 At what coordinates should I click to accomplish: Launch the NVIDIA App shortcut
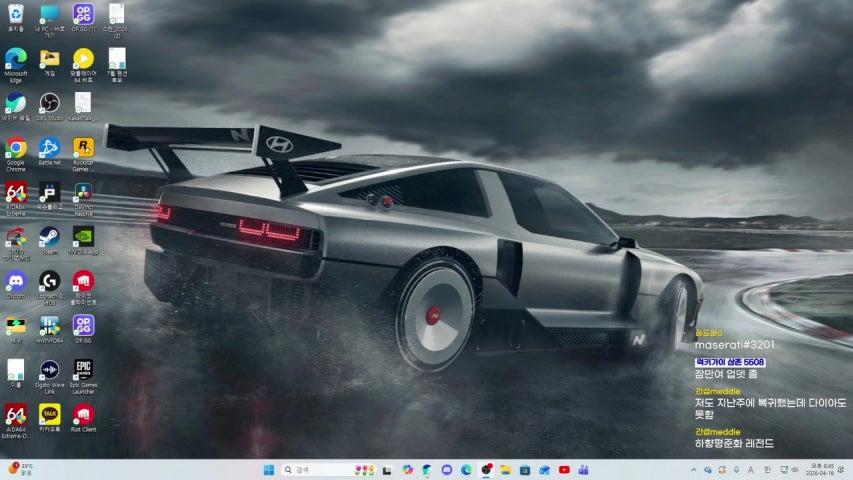[83, 236]
